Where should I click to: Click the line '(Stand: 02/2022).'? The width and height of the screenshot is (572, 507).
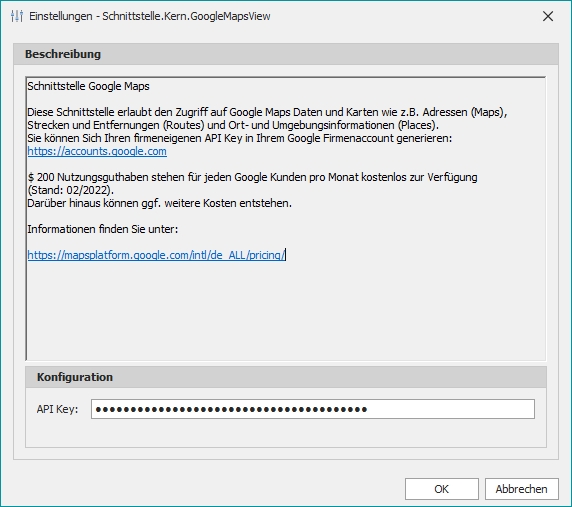[x=70, y=190]
